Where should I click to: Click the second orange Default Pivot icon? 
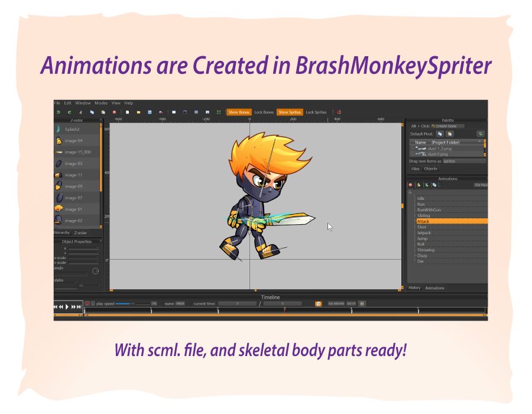[450, 134]
